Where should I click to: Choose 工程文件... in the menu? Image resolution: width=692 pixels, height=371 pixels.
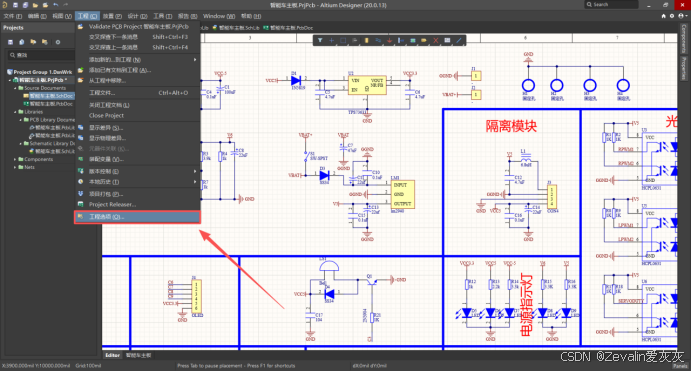pyautogui.click(x=138, y=93)
